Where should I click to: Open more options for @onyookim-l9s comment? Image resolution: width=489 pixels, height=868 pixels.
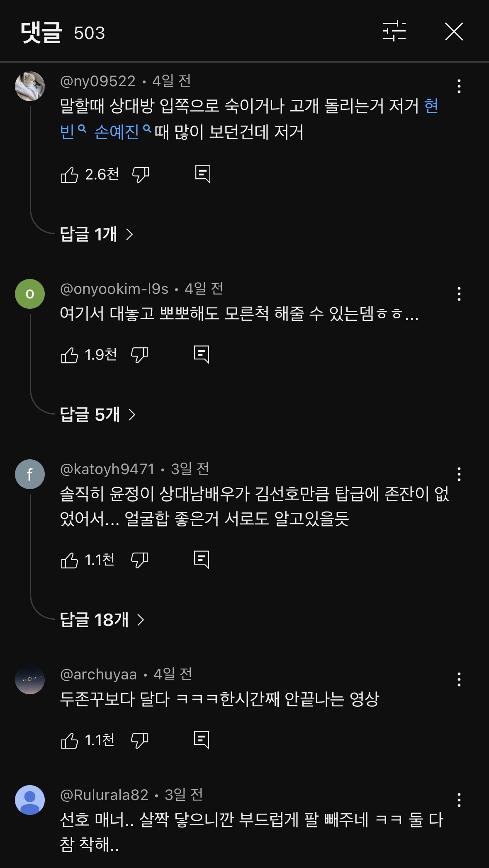[459, 294]
